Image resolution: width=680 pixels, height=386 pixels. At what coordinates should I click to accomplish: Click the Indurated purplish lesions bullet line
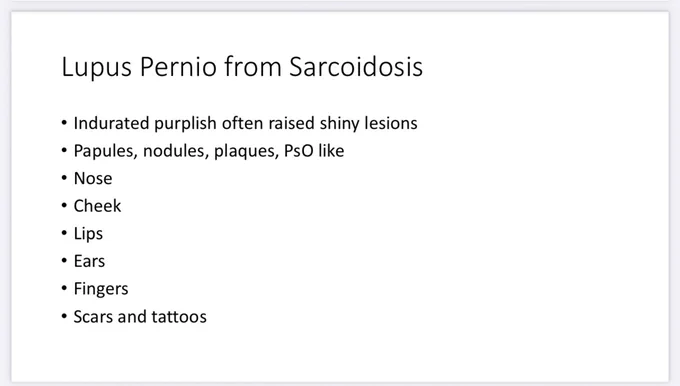pyautogui.click(x=245, y=124)
